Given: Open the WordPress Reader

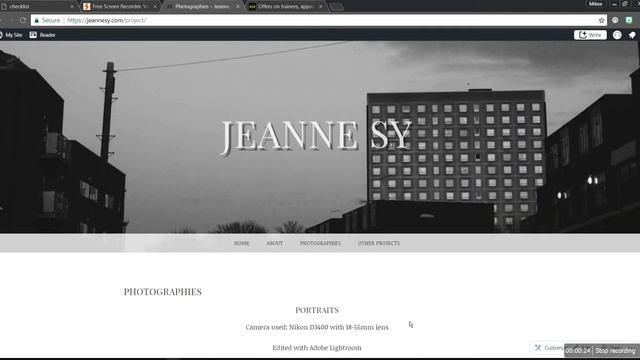Looking at the screenshot, I should [42, 35].
